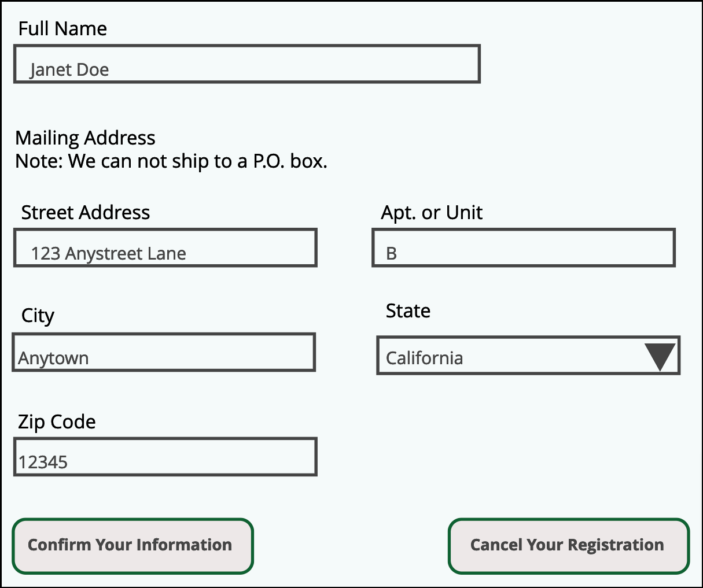Click the dropdown arrow beside California
Viewport: 703px width, 588px height.
(660, 356)
